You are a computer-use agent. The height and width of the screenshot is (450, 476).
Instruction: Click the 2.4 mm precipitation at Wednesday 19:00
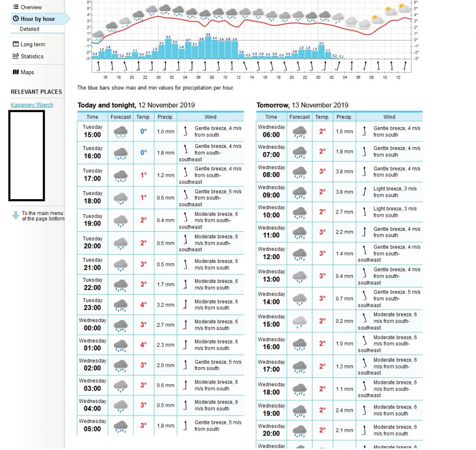point(344,410)
